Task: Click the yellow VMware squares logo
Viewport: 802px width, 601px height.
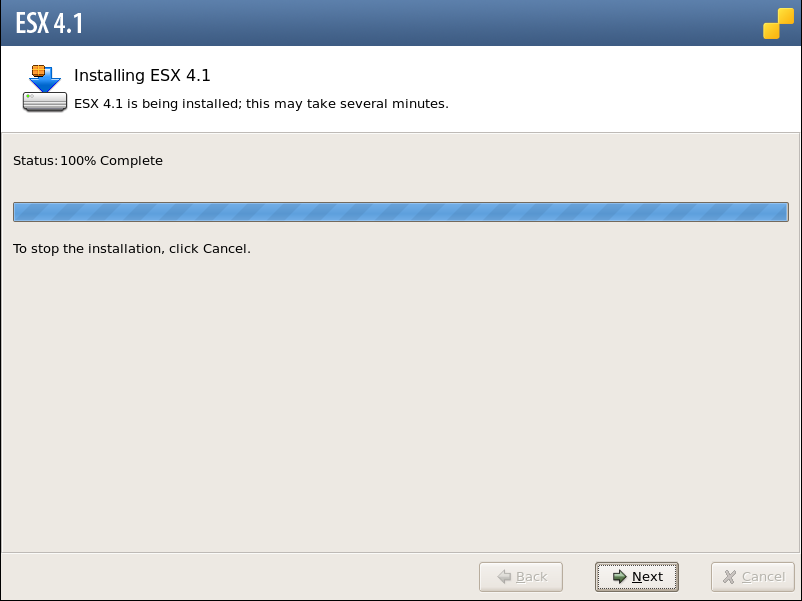Action: pyautogui.click(x=778, y=23)
